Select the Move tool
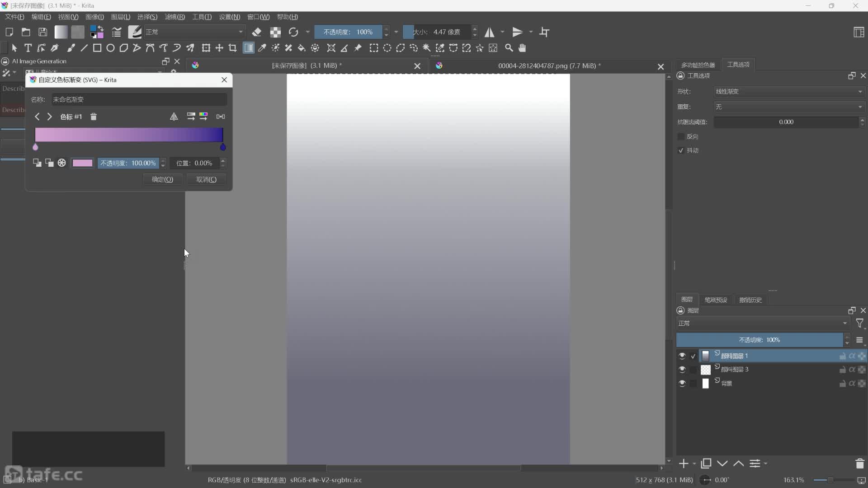This screenshot has width=868, height=488. click(x=219, y=48)
